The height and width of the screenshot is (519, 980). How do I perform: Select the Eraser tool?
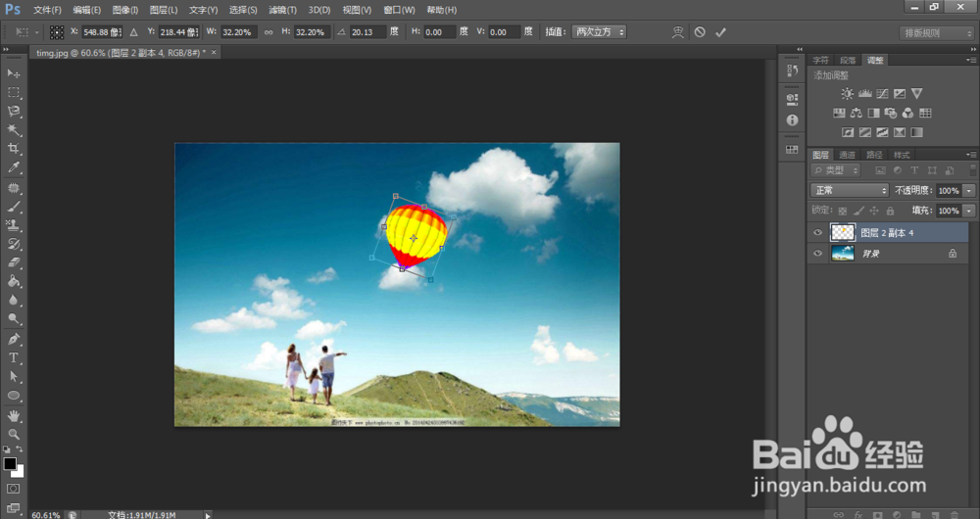[x=13, y=262]
